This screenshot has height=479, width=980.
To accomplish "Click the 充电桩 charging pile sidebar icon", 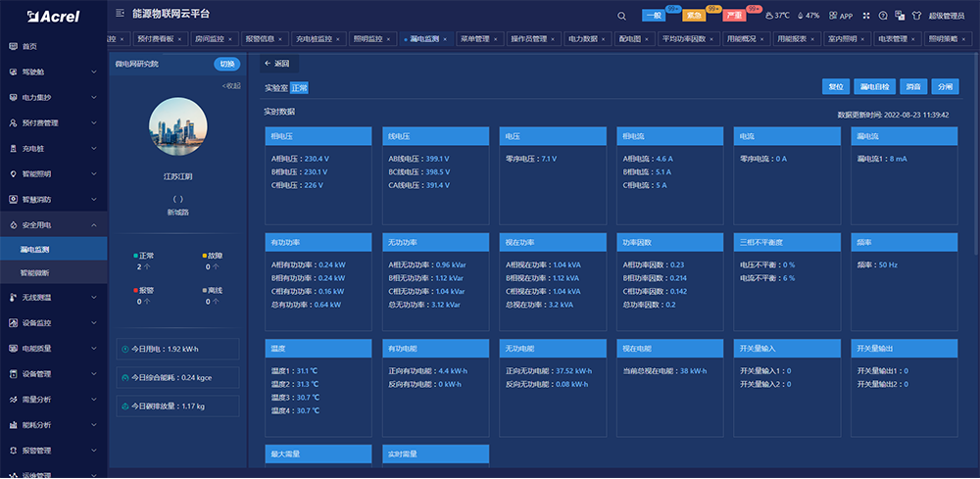I will tap(12, 149).
